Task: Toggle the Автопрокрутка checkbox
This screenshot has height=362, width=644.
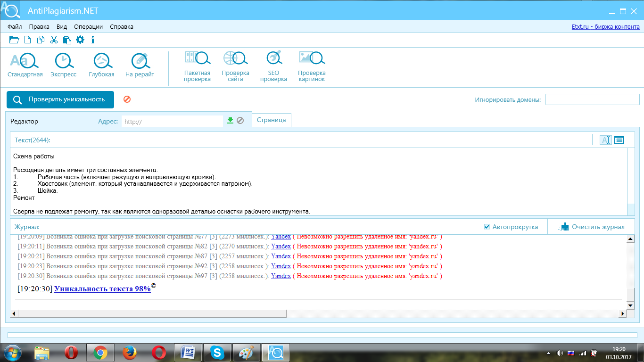Action: (487, 227)
